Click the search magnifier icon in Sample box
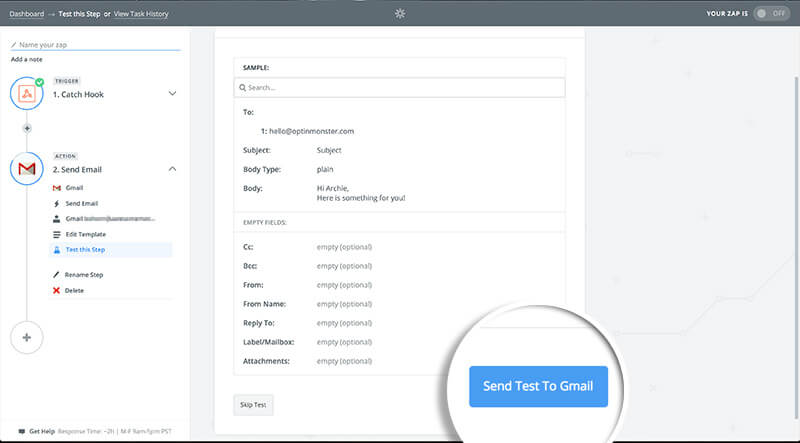The width and height of the screenshot is (800, 443). point(242,88)
